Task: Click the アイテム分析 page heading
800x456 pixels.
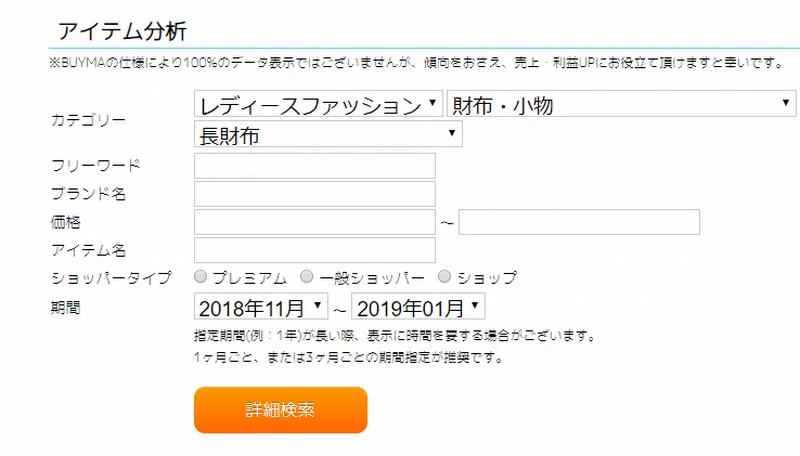Action: click(x=122, y=31)
